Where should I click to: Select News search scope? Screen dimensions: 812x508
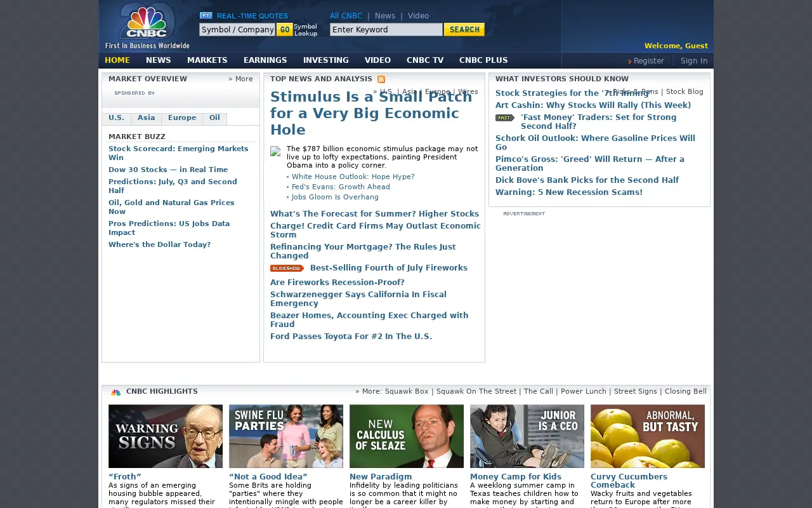click(385, 16)
